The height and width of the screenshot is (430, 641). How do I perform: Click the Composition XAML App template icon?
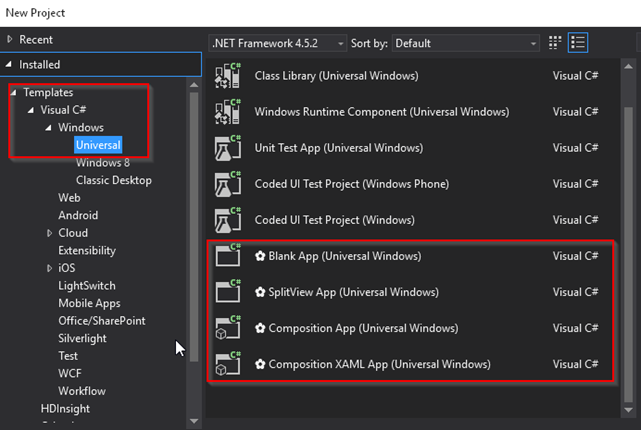pos(228,364)
